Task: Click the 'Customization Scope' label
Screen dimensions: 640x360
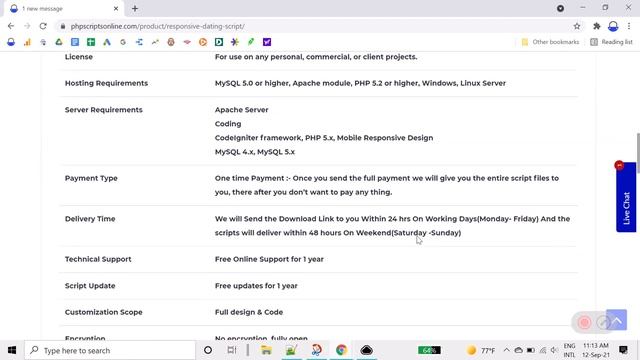Action: tap(103, 312)
